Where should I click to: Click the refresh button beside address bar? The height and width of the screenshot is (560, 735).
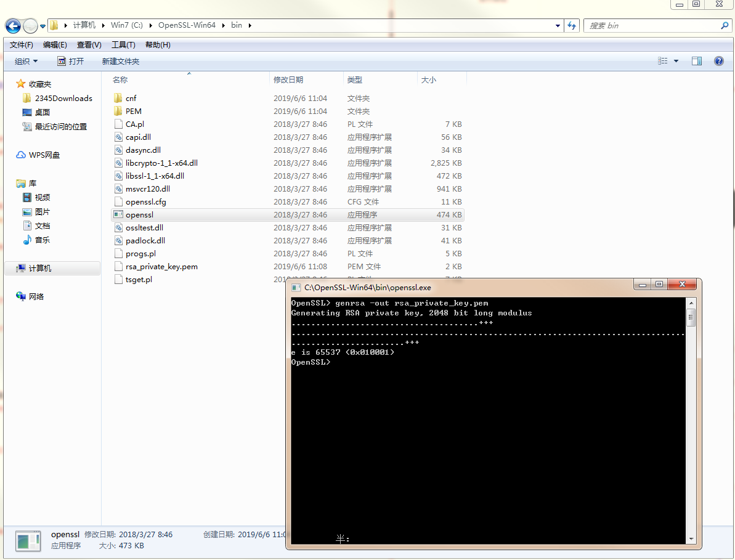pyautogui.click(x=572, y=25)
